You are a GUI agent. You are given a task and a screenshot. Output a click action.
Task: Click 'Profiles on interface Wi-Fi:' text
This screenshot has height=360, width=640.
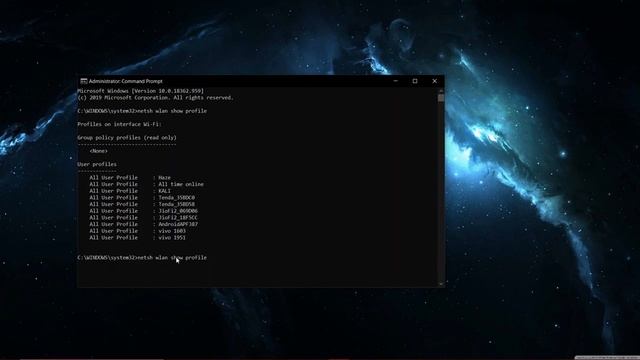click(120, 124)
